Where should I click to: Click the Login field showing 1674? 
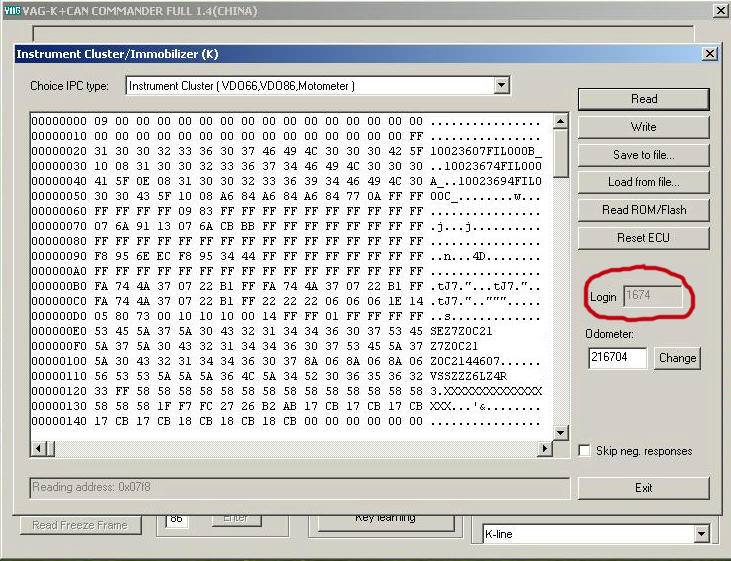click(653, 296)
